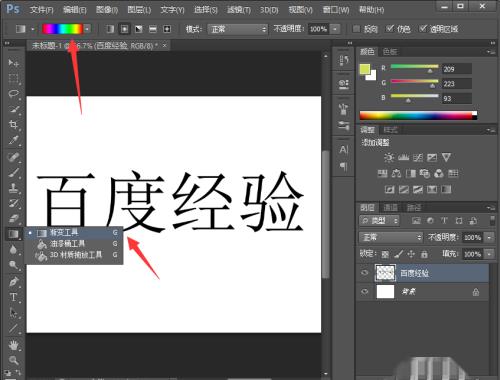Select the Eyedropper tool

click(x=13, y=140)
